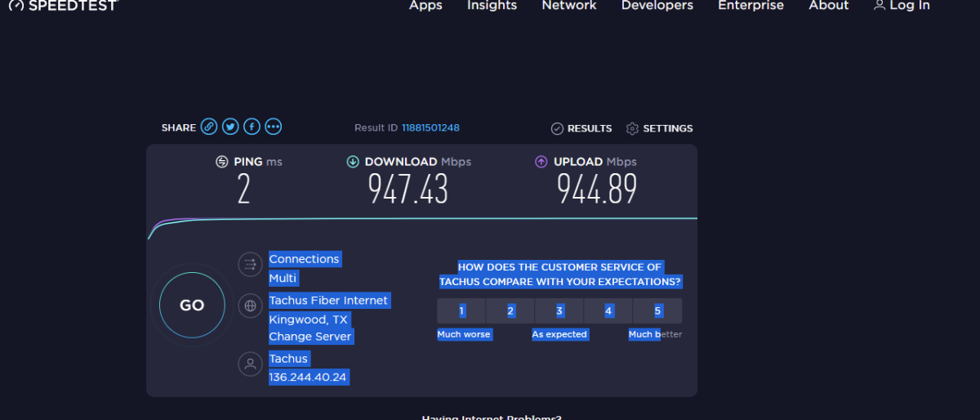Rate customer service 1 Much worse
The width and height of the screenshot is (980, 420).
click(461, 311)
